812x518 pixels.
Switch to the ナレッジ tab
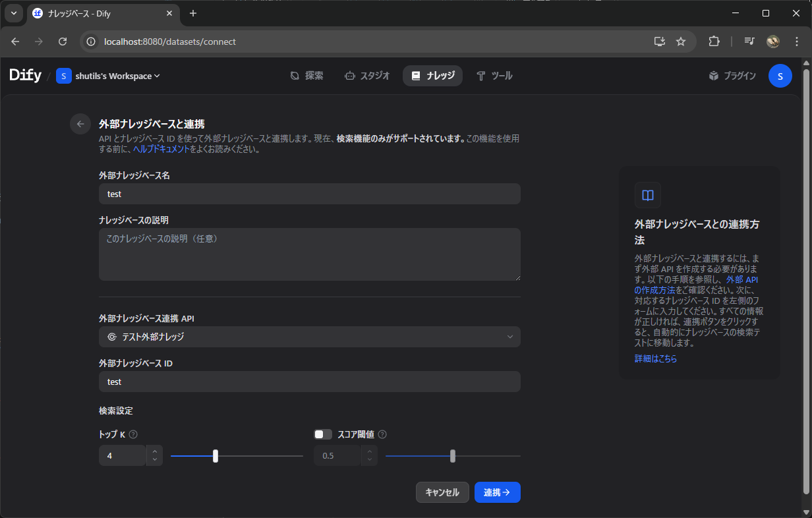(x=432, y=75)
